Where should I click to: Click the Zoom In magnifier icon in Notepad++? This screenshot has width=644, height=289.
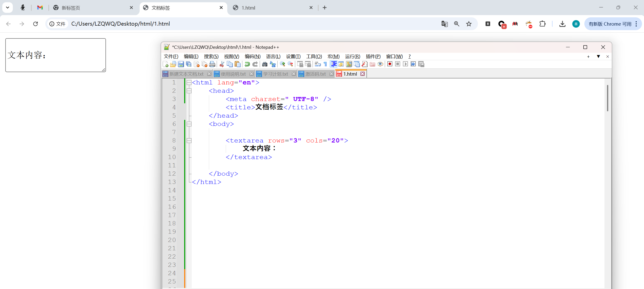[x=282, y=64]
